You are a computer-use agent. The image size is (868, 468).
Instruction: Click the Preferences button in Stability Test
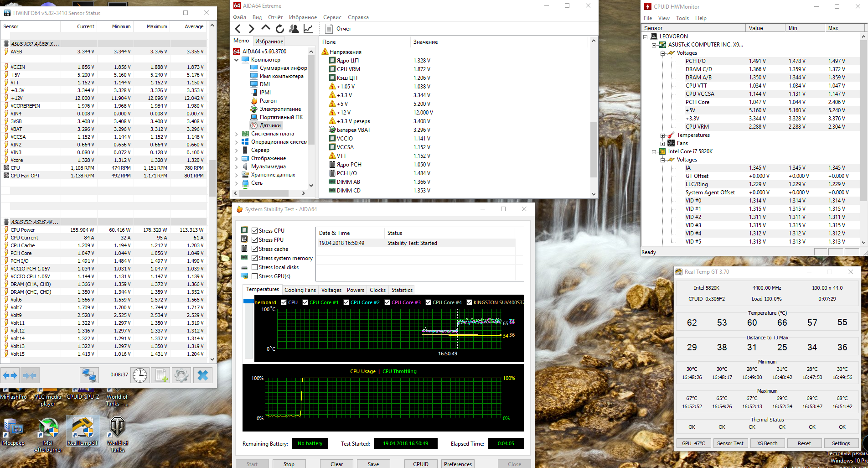(458, 464)
